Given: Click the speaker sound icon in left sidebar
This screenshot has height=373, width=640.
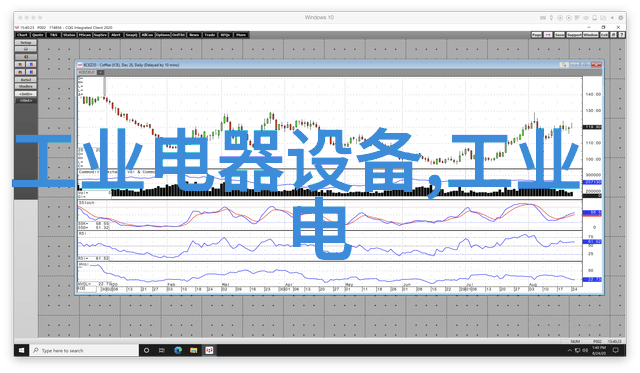Looking at the screenshot, I should point(26,57).
